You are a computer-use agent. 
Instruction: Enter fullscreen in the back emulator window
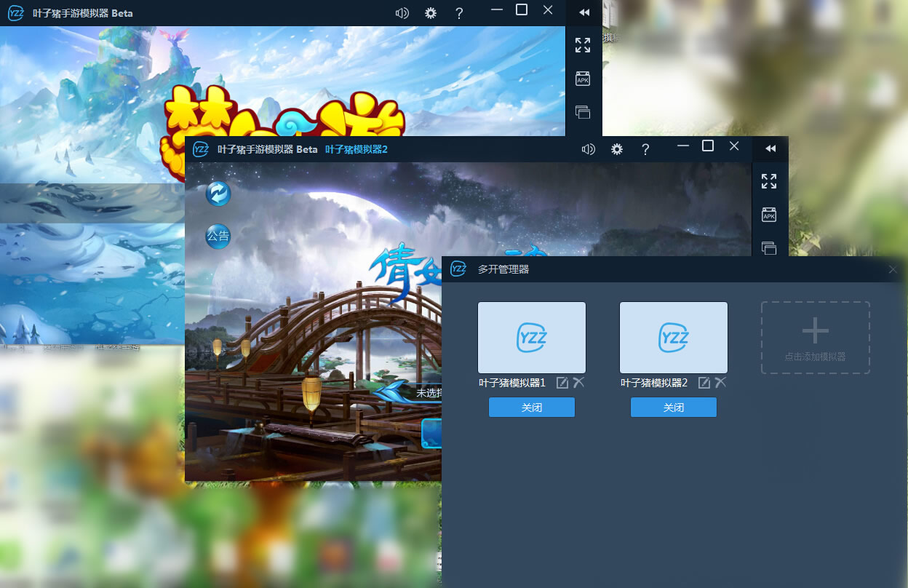[x=583, y=45]
